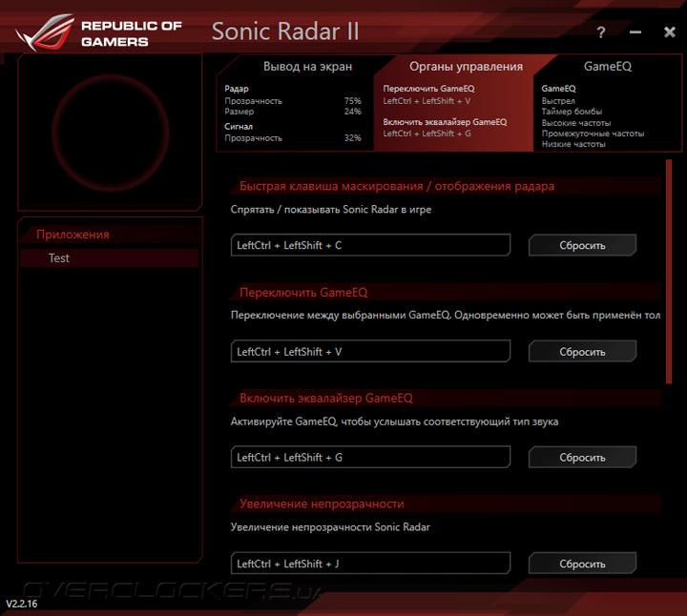Reset the Переключить GameEQ hotkey
The image size is (687, 616).
582,351
